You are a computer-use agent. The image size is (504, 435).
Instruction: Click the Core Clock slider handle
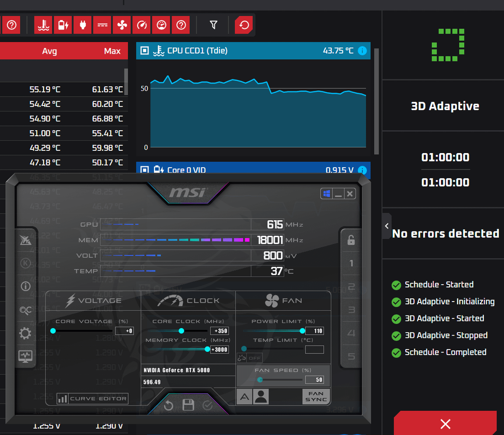[181, 331]
